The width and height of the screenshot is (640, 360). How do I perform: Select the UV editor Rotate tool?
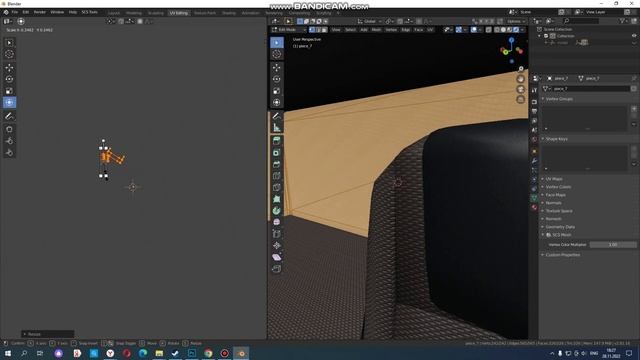click(x=9, y=79)
